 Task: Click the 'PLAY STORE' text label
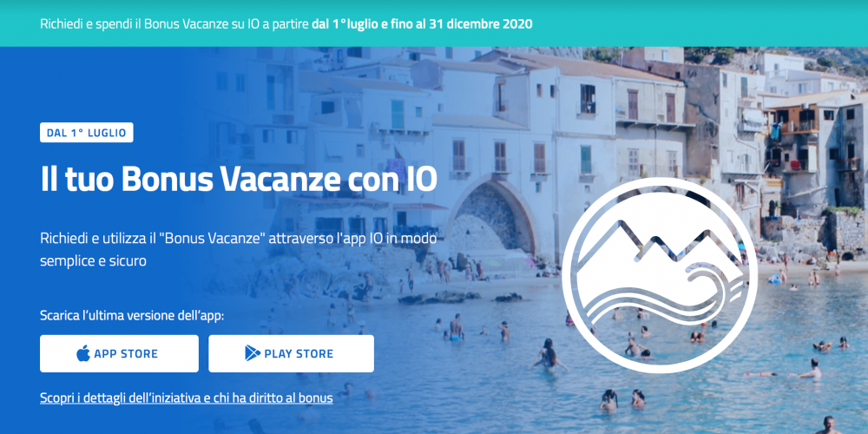[299, 354]
